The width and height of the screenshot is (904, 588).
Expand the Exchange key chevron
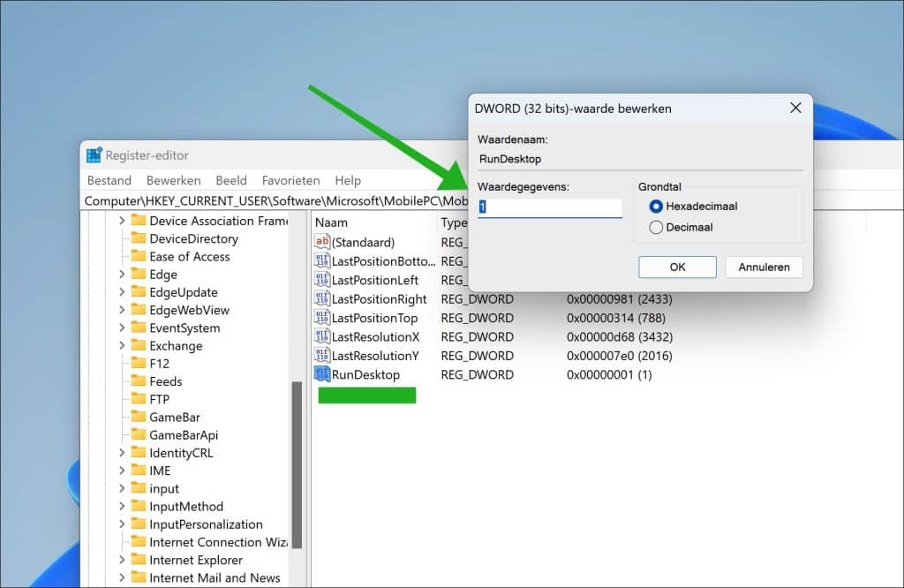click(x=122, y=345)
